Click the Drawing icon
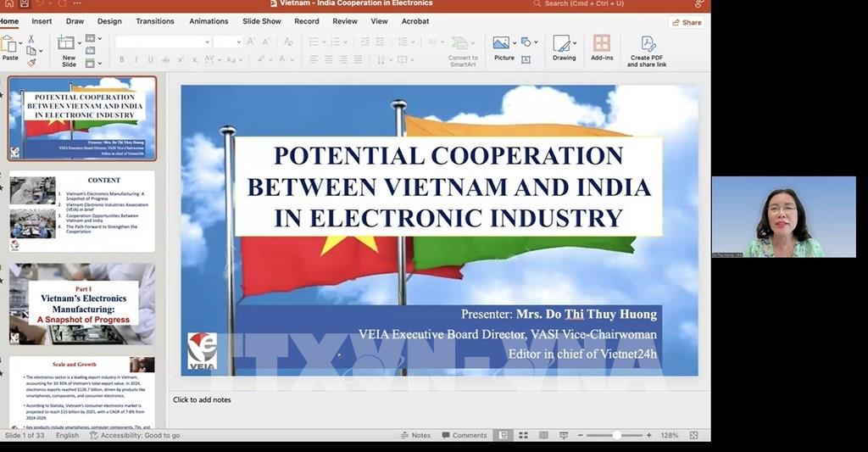The height and width of the screenshot is (452, 868). coord(561,43)
